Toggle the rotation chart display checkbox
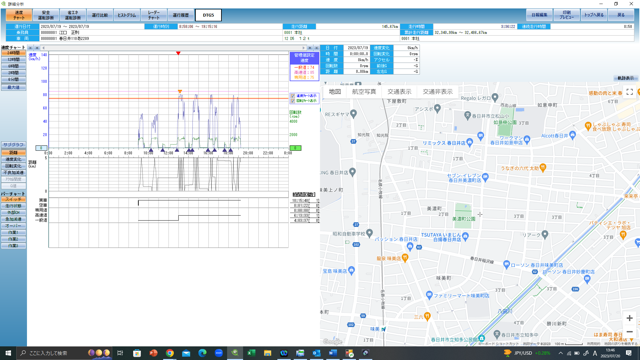Image resolution: width=640 pixels, height=360 pixels. [x=293, y=100]
